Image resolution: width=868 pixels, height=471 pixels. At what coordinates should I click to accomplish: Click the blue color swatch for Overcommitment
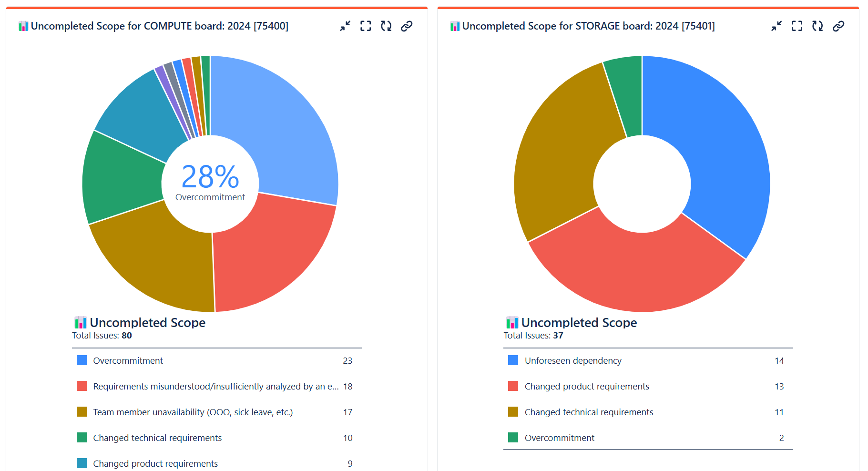tap(82, 360)
